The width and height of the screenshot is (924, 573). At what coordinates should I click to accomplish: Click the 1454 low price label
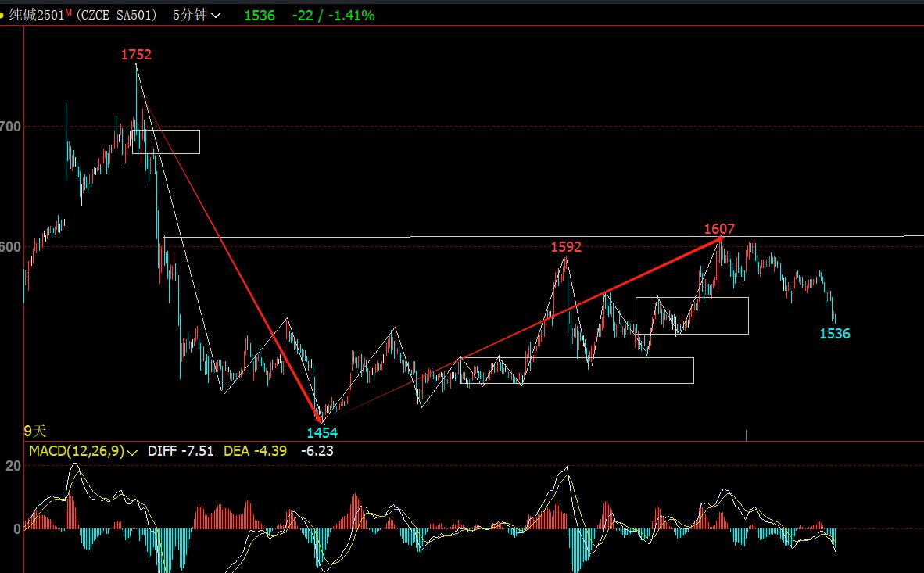(x=322, y=433)
